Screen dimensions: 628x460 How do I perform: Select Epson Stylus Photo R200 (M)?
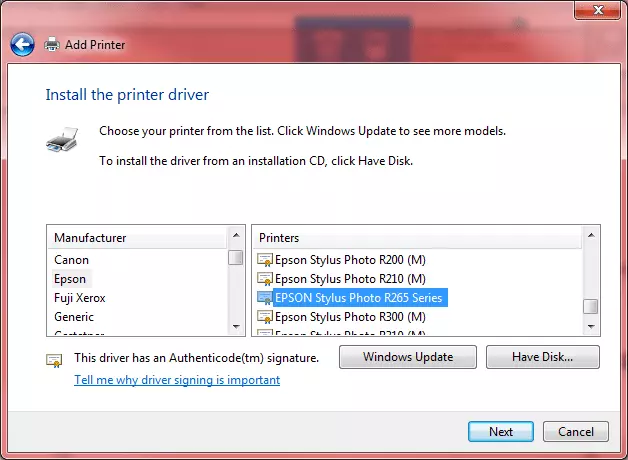(350, 259)
